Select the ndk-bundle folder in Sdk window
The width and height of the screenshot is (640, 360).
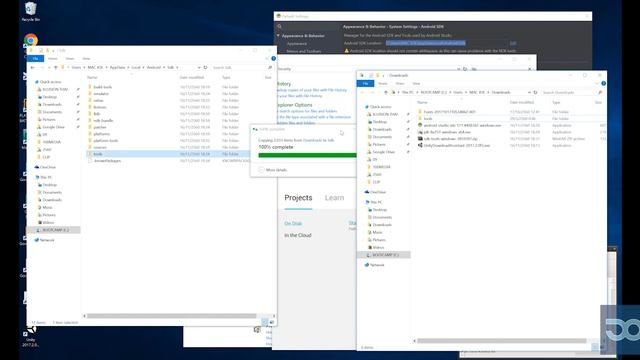[x=103, y=120]
